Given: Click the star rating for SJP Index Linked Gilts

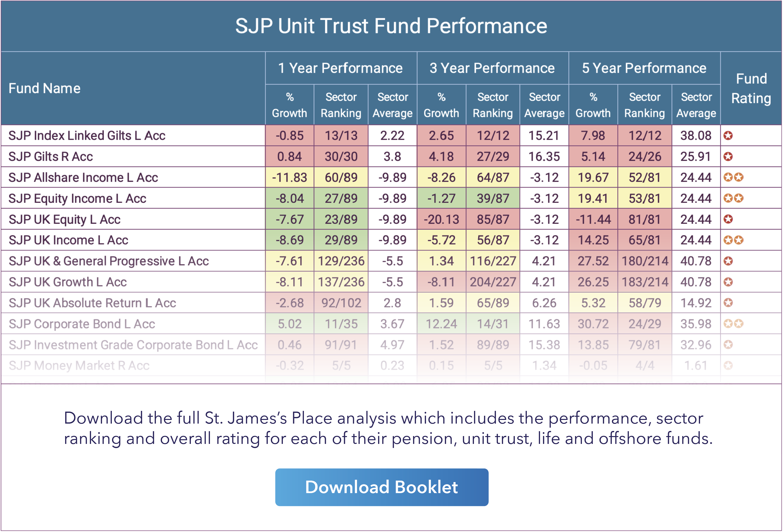Looking at the screenshot, I should 728,136.
